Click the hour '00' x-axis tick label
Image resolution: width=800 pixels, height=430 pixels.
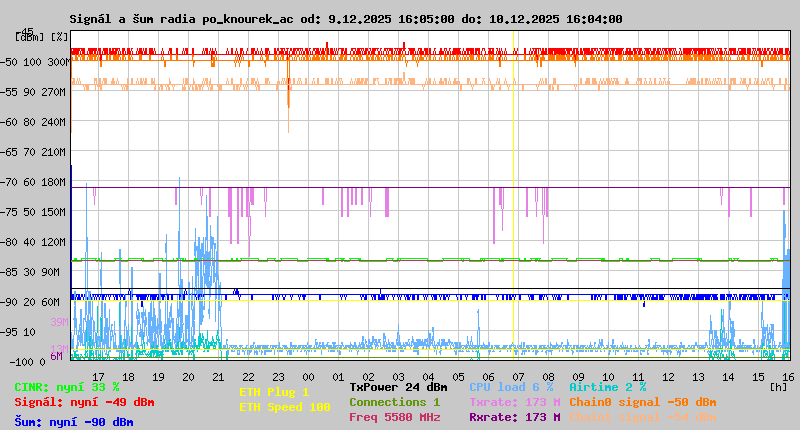pos(308,377)
